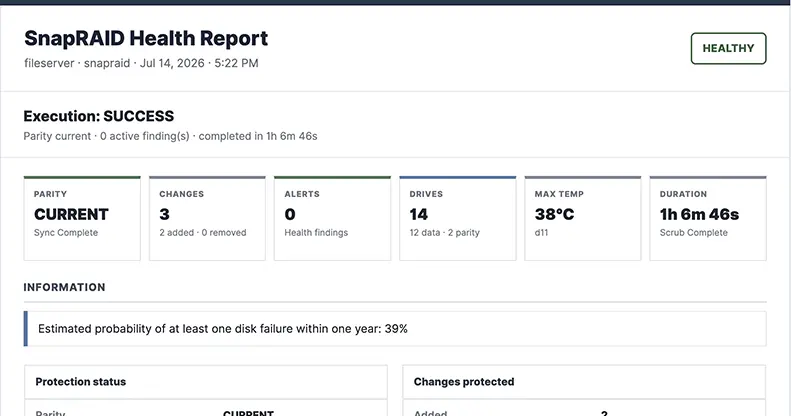Click the Execution: SUCCESS heading

(99, 116)
